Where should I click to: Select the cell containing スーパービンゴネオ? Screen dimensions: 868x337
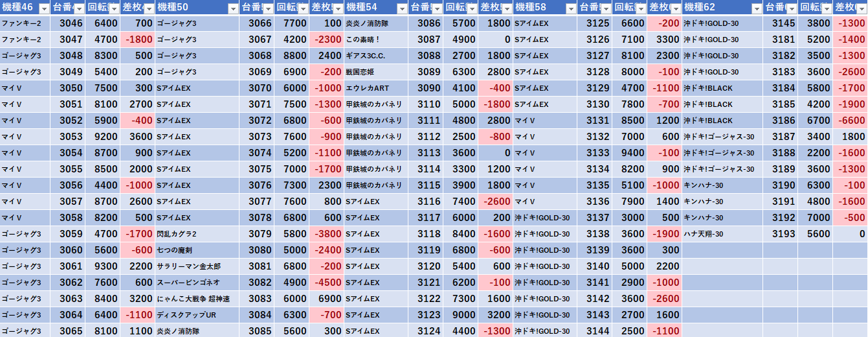tap(197, 283)
